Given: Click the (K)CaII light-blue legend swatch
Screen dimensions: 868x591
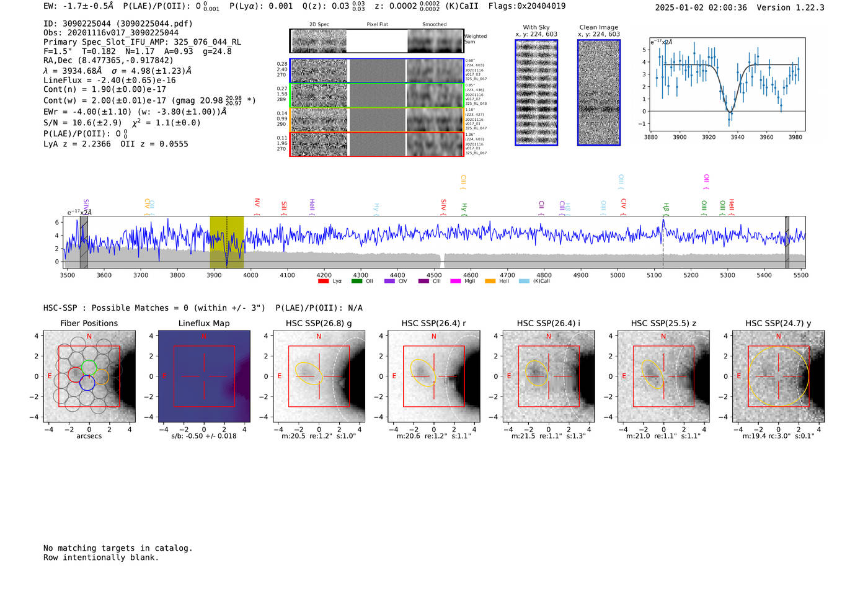Looking at the screenshot, I should 524,282.
